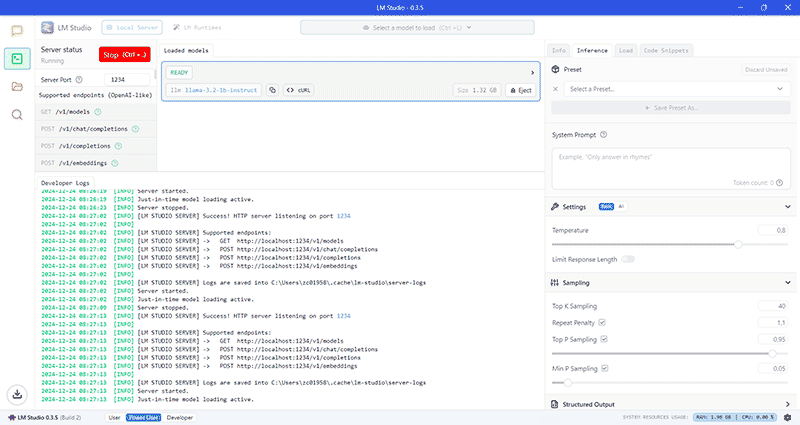
Task: Show help for the System Prompt
Action: 604,135
